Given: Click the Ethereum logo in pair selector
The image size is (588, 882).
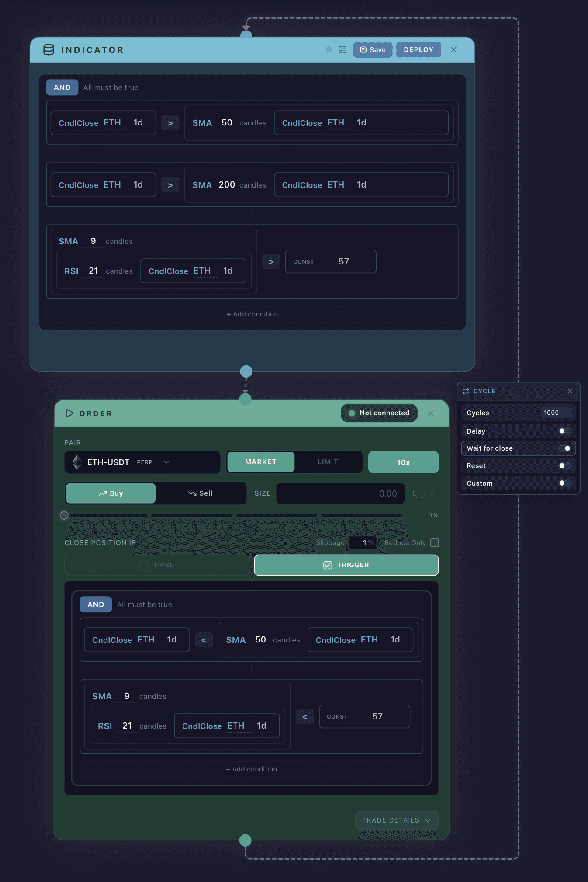Looking at the screenshot, I should pyautogui.click(x=77, y=462).
